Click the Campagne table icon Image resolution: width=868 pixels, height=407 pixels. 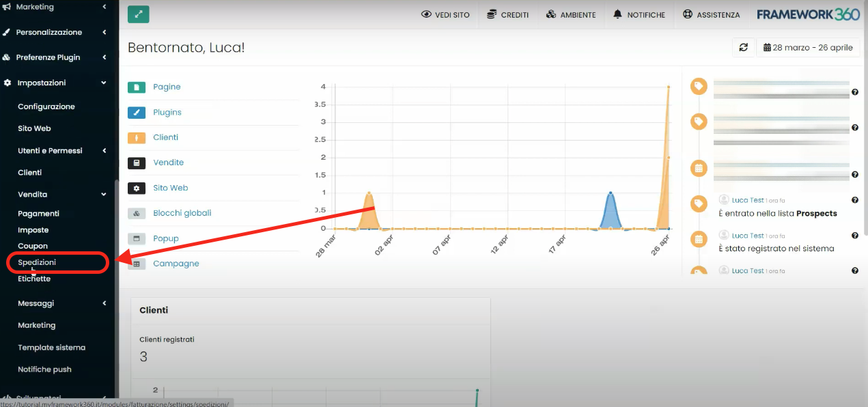137,264
